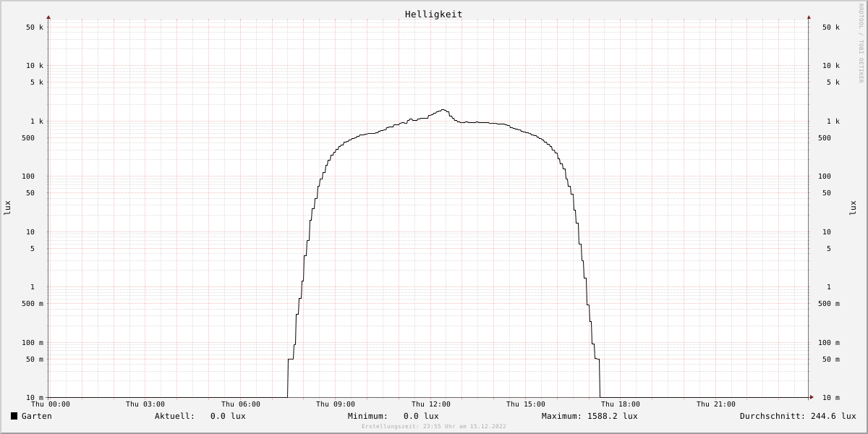
Task: Click the Thu 15:00 time axis label
Action: [x=526, y=404]
